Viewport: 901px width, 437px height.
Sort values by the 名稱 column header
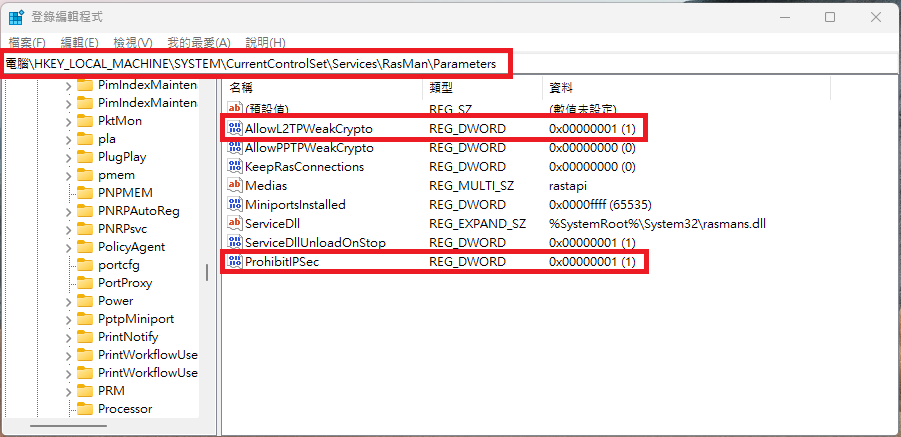point(322,87)
